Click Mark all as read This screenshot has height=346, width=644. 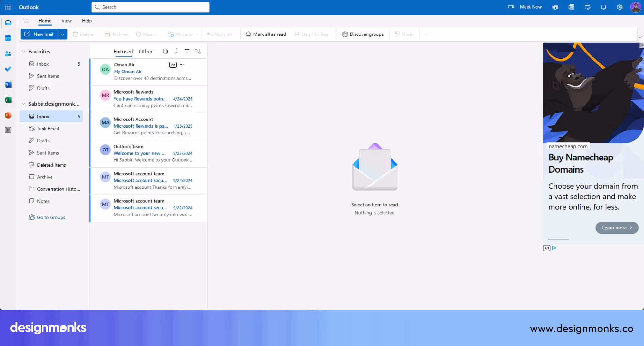point(266,34)
